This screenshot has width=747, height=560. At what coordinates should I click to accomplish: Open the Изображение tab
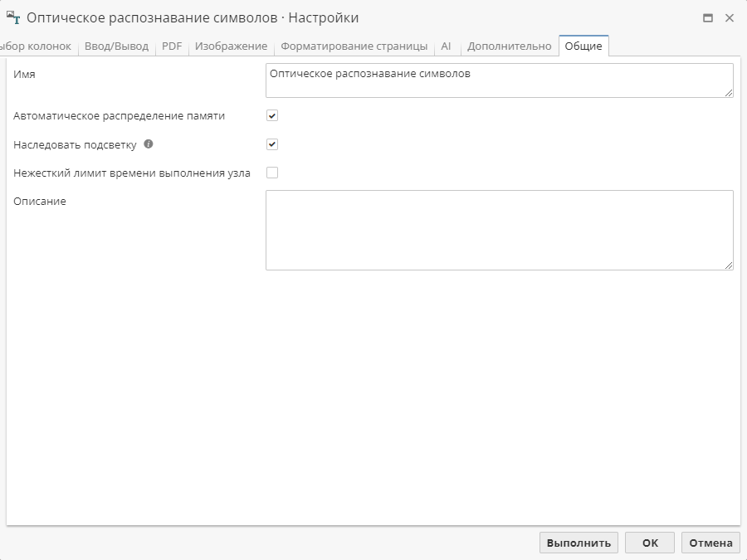click(x=232, y=46)
